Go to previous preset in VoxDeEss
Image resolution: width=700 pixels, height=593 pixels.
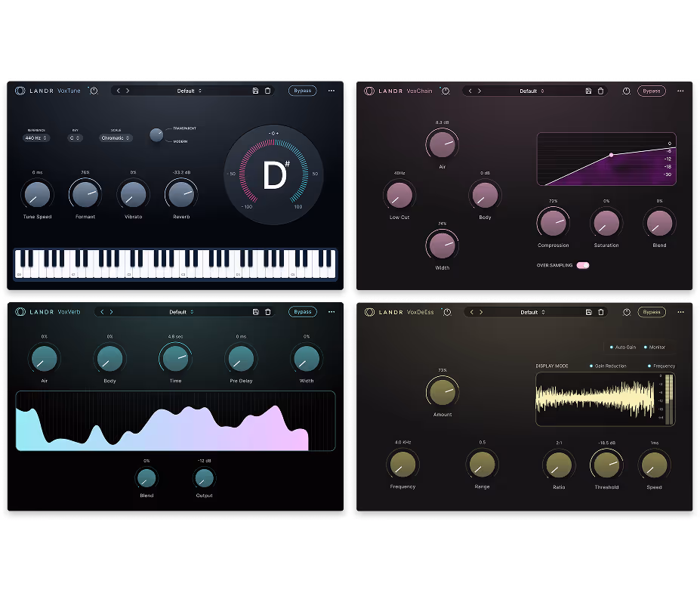point(472,312)
